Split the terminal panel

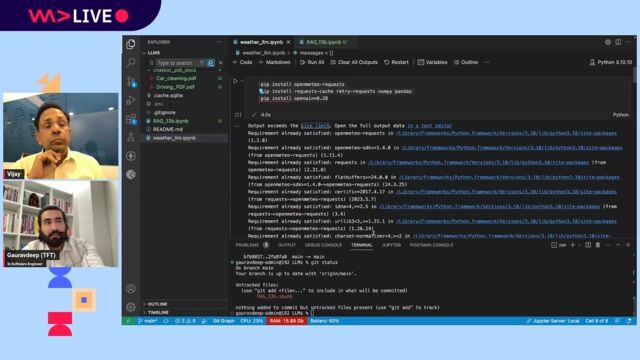click(588, 245)
